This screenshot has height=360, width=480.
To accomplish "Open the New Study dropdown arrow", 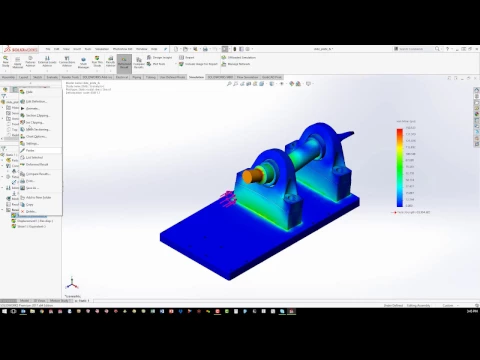I will coord(6,70).
